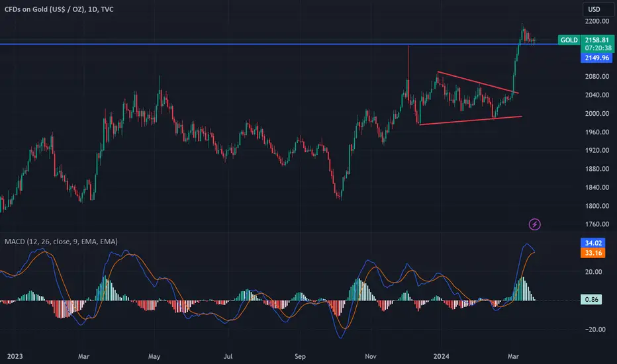Click the 2200.00 price axis label
Image resolution: width=617 pixels, height=364 pixels.
[597, 21]
